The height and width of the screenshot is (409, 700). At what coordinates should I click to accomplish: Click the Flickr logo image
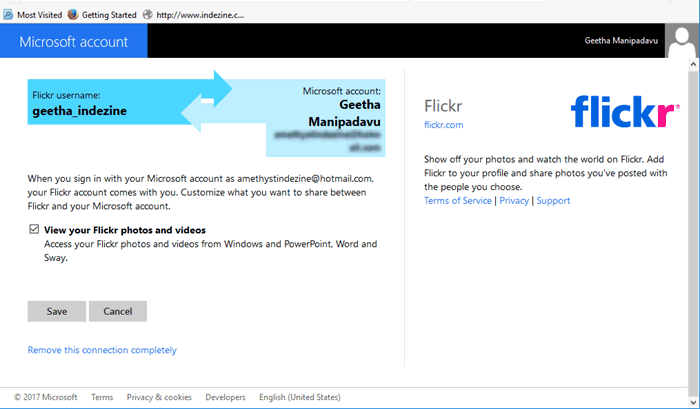625,111
